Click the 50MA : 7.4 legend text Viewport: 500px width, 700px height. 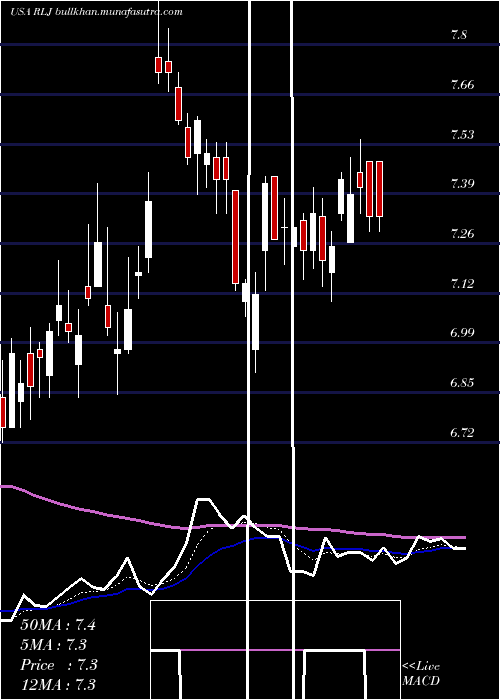coord(58,625)
